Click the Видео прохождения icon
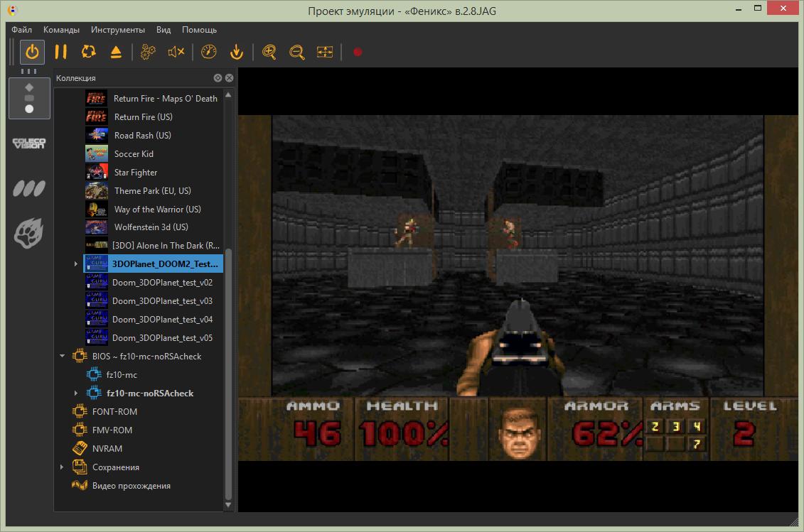Image resolution: width=804 pixels, height=532 pixels. pyautogui.click(x=80, y=485)
